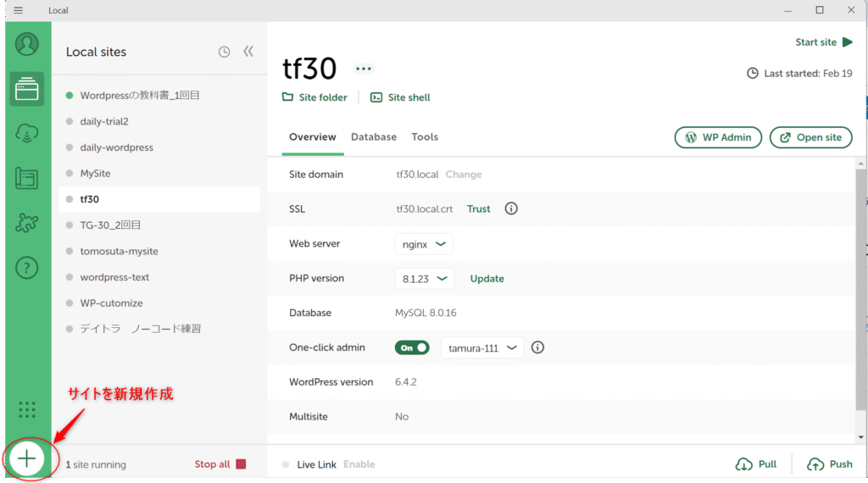Select the TG-30_2回目 site

159,225
